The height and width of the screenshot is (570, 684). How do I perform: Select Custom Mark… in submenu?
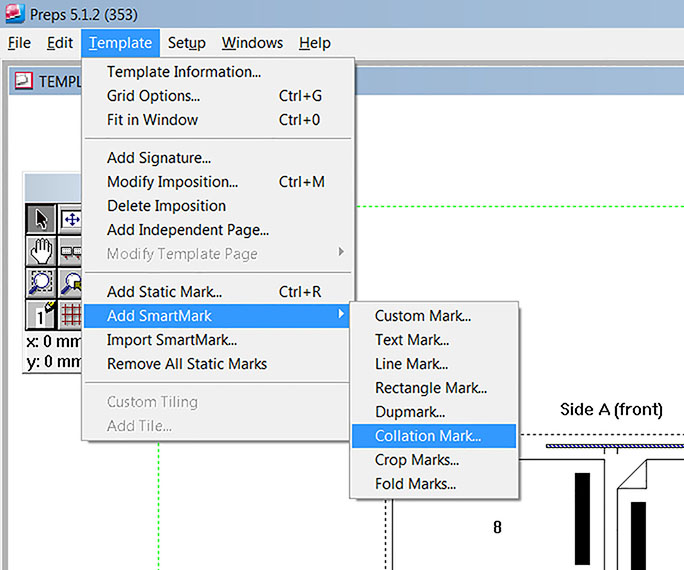tap(434, 315)
